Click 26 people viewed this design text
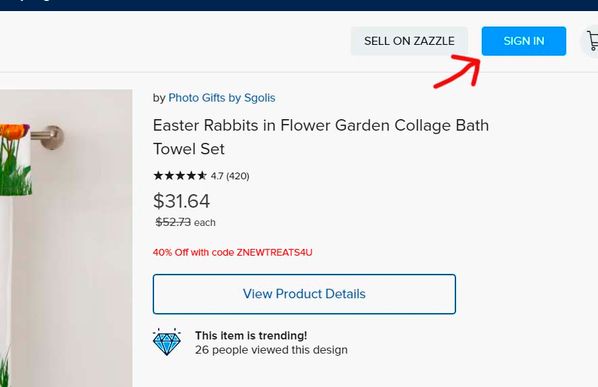The height and width of the screenshot is (387, 598). tap(271, 350)
